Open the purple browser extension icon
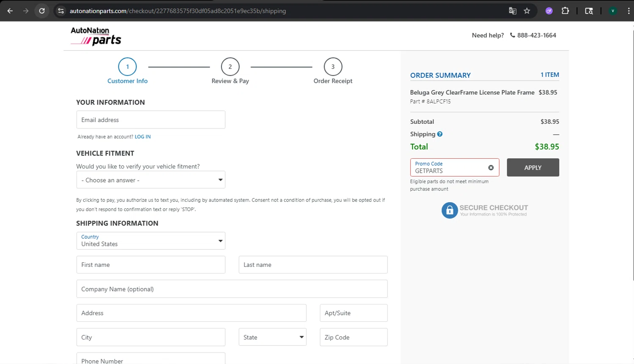 click(x=549, y=11)
